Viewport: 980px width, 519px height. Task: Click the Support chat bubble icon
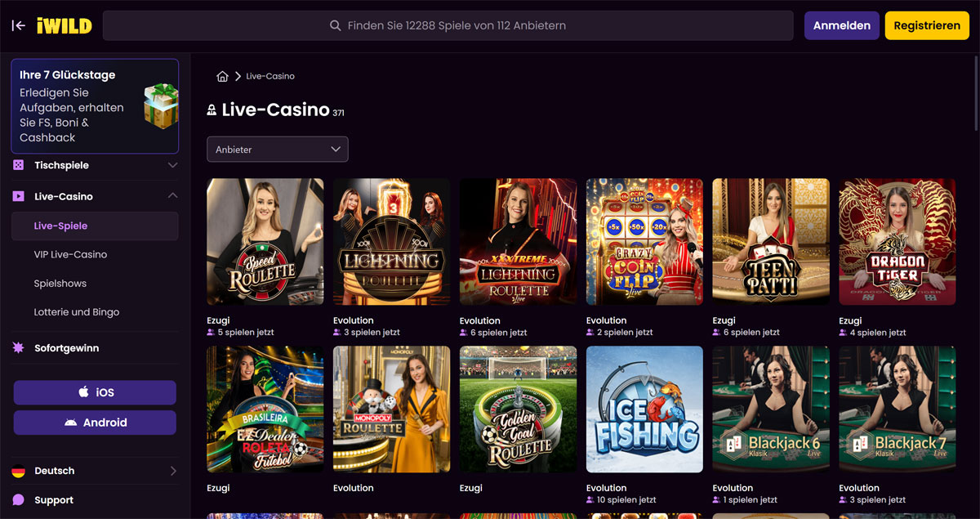(x=18, y=500)
